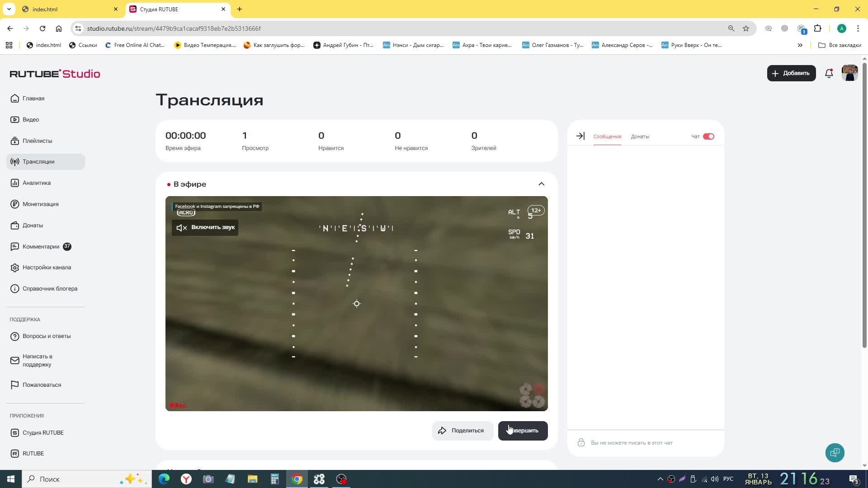Switch to the Донаты chat tab
This screenshot has height=488, width=868.
click(640, 136)
